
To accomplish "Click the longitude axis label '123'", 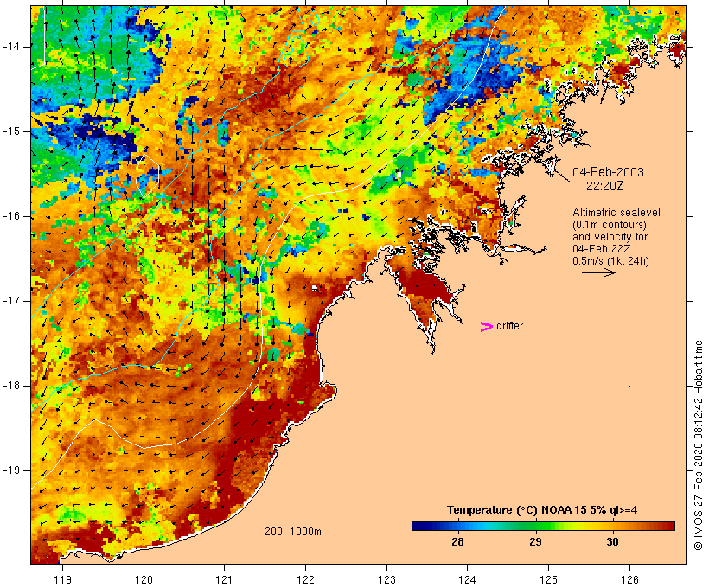I will [x=386, y=579].
